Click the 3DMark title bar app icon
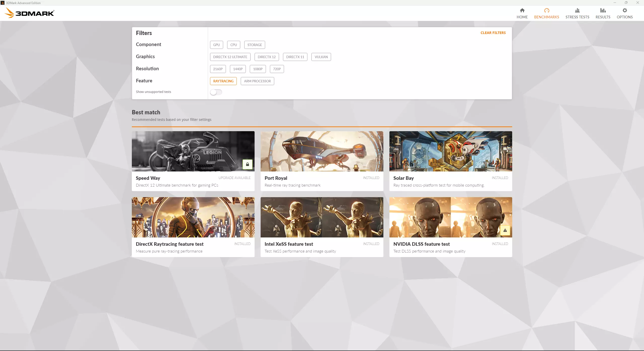Viewport: 644px width, 351px height. [3, 3]
